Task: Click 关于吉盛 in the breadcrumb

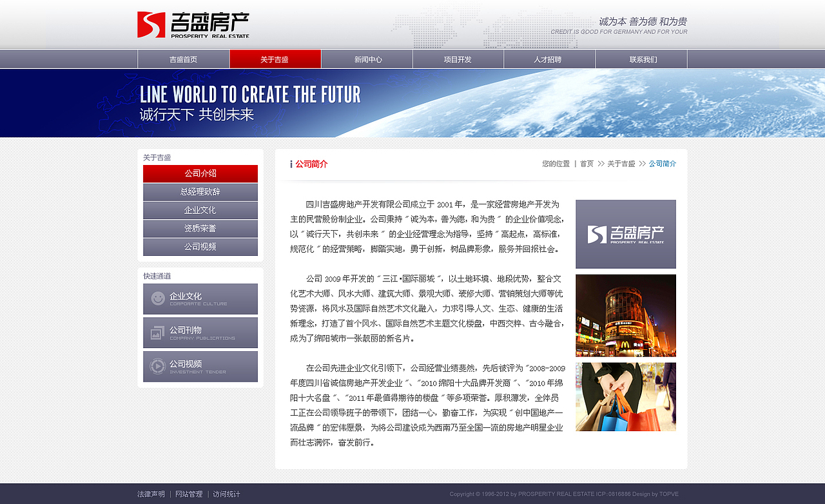Action: coord(621,164)
